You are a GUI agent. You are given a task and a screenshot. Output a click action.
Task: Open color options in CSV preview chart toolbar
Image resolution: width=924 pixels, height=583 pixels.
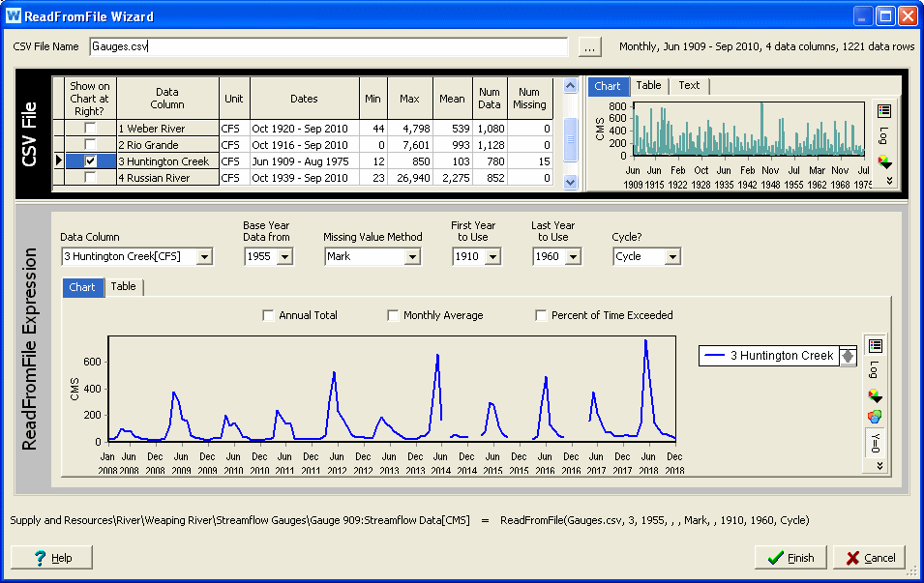coord(884,161)
